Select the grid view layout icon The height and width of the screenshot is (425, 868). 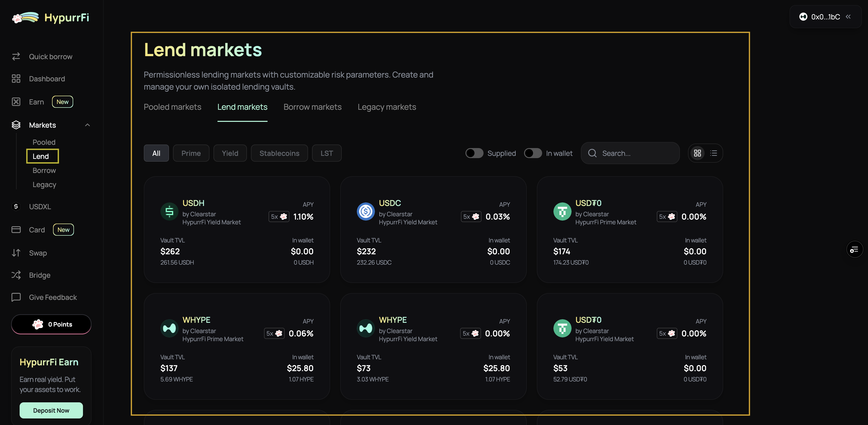point(698,153)
